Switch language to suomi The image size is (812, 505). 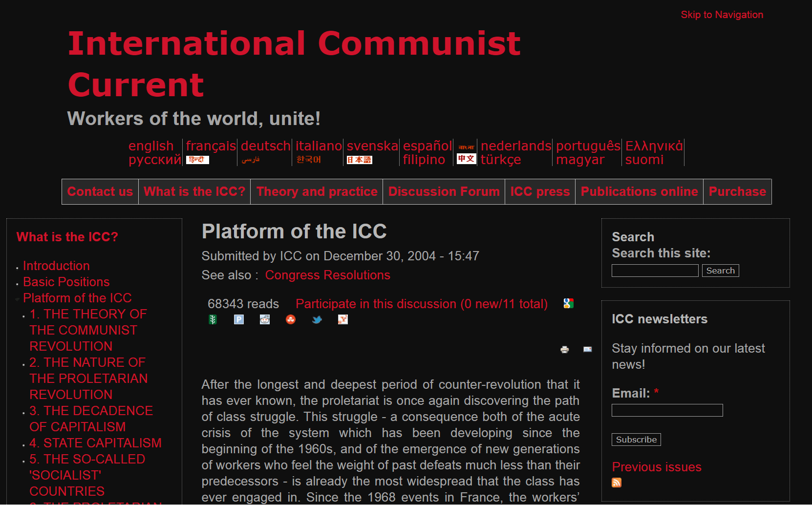click(x=644, y=160)
